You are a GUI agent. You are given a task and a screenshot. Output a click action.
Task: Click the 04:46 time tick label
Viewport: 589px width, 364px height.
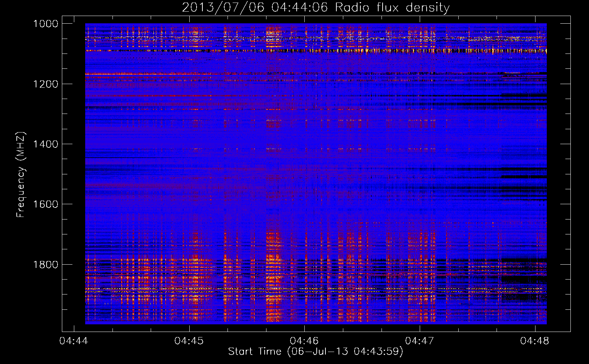click(304, 341)
